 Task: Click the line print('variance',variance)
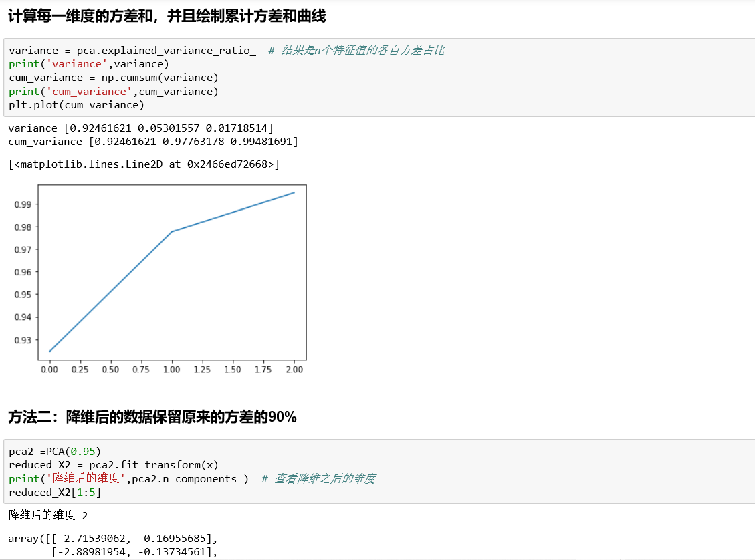pos(88,64)
